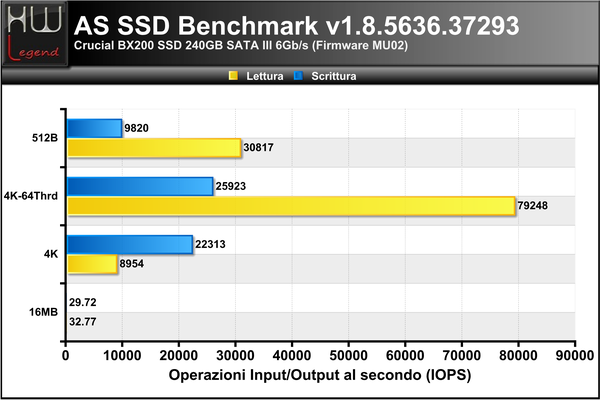This screenshot has height=400, width=600.
Task: Click the 40000 x-axis tick label
Action: click(292, 356)
